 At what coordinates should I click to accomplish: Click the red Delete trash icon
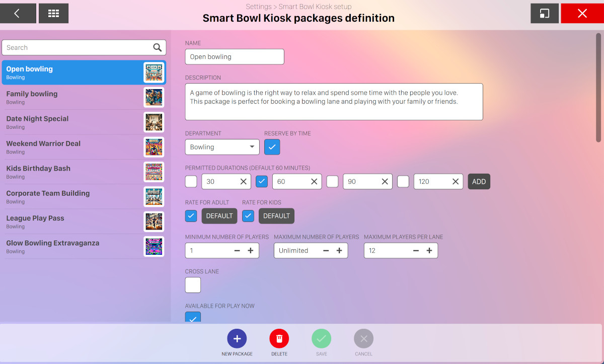(x=279, y=339)
